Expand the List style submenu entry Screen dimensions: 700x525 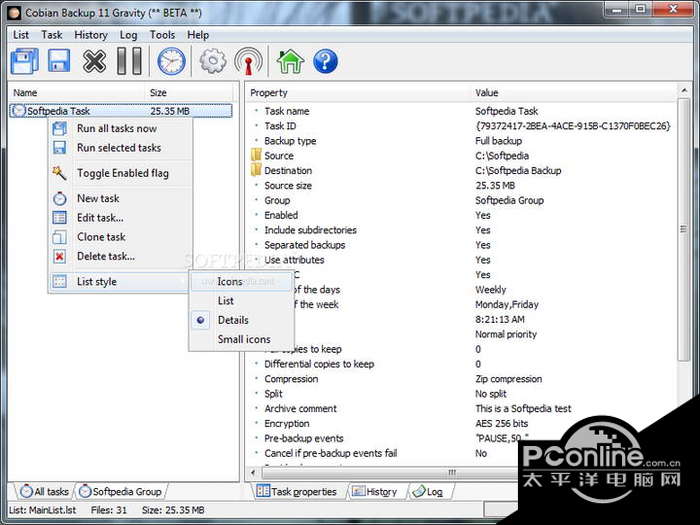coord(97,282)
